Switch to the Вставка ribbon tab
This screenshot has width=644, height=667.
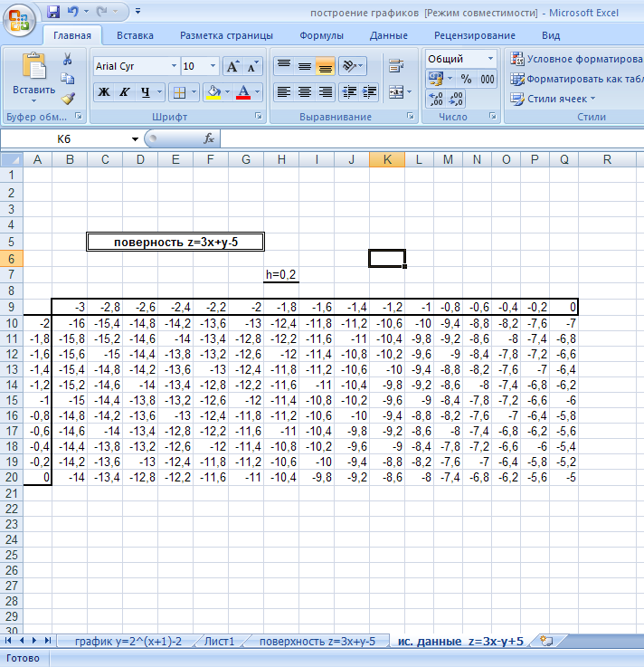(x=135, y=35)
